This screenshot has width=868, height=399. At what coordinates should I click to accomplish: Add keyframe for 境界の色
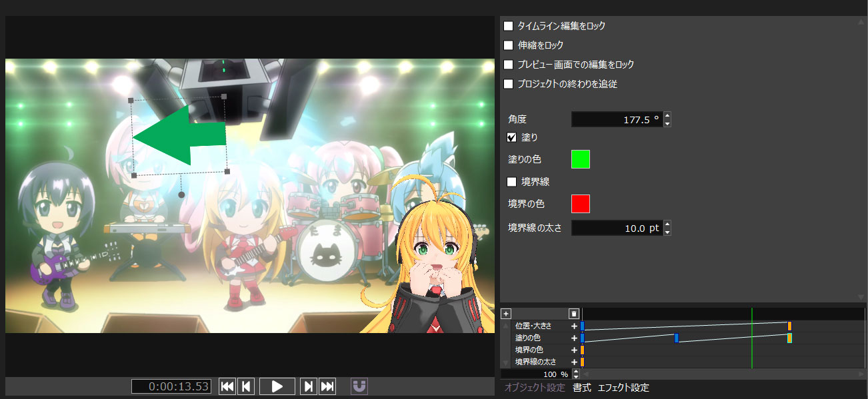click(x=573, y=350)
